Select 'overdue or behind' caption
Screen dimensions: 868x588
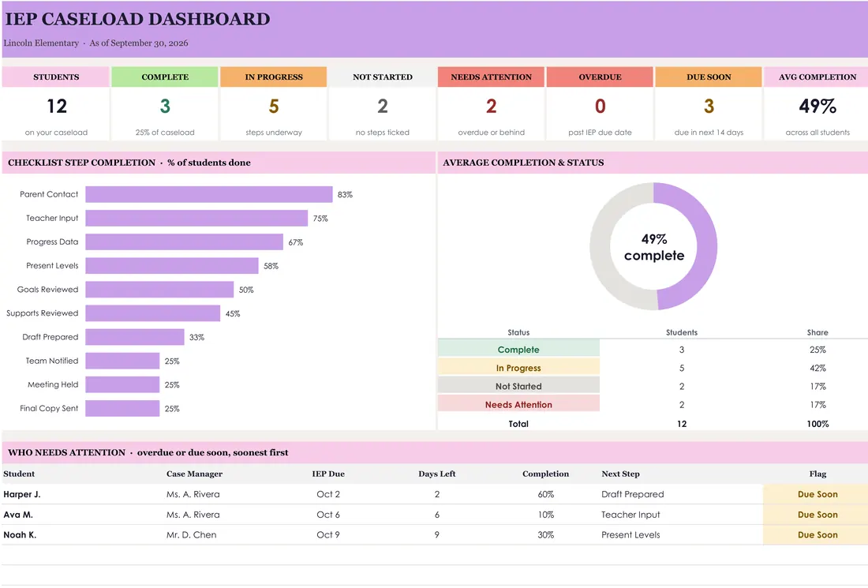point(491,133)
